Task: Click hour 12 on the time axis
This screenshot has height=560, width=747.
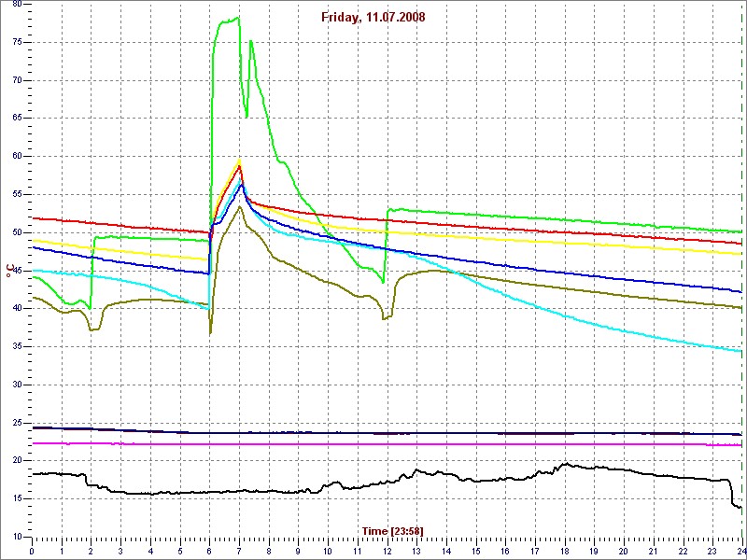Action: coord(387,550)
